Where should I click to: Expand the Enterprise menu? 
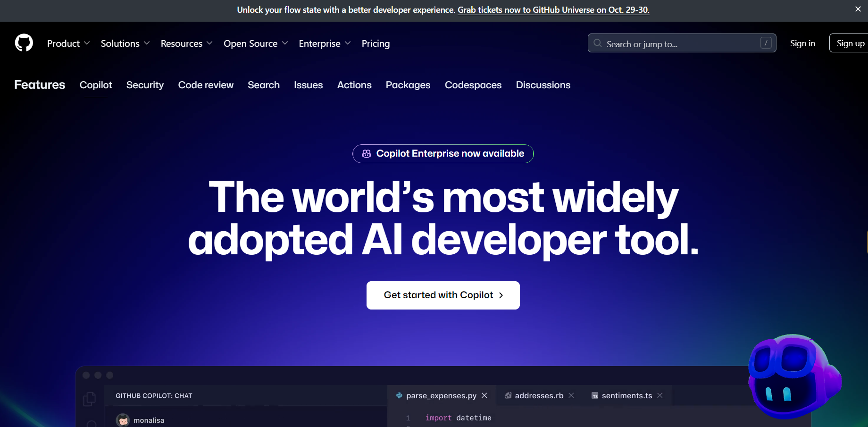[325, 43]
